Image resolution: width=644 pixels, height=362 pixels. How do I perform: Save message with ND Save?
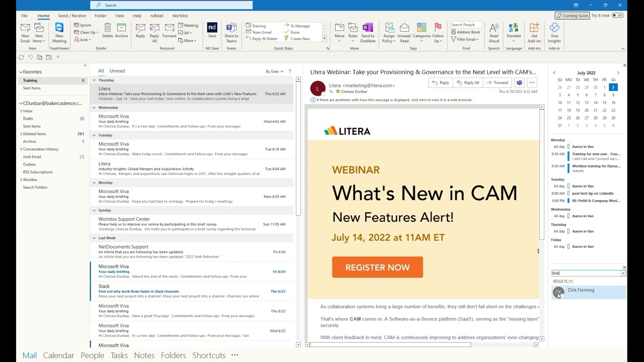click(212, 31)
